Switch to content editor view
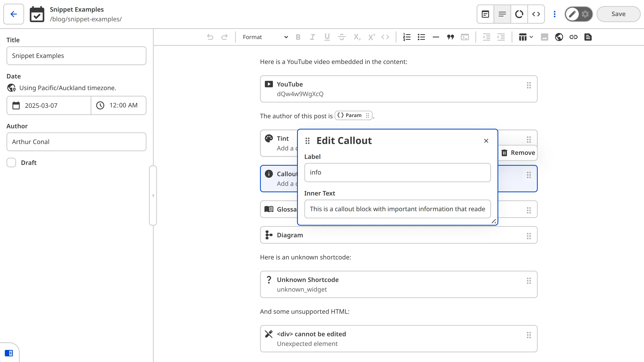 tap(502, 14)
